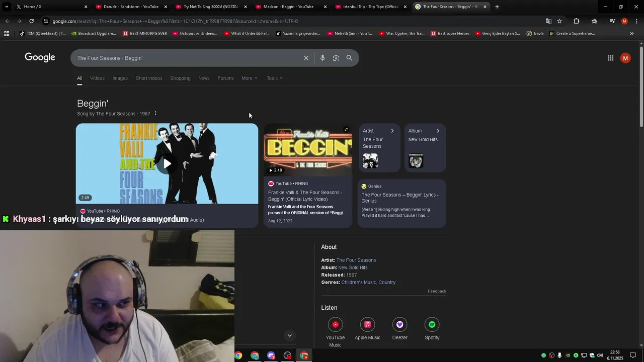Expand the section with the down chevron
Viewport: 644px width, 362px height.
(x=289, y=335)
